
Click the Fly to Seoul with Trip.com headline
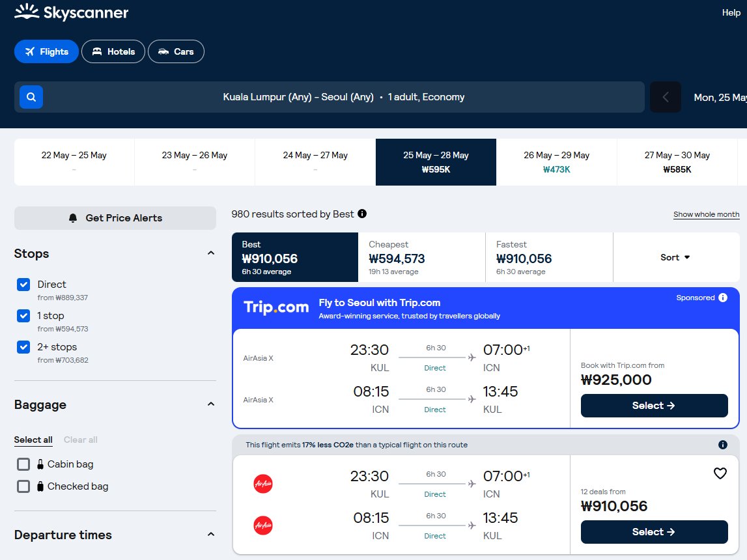[379, 302]
